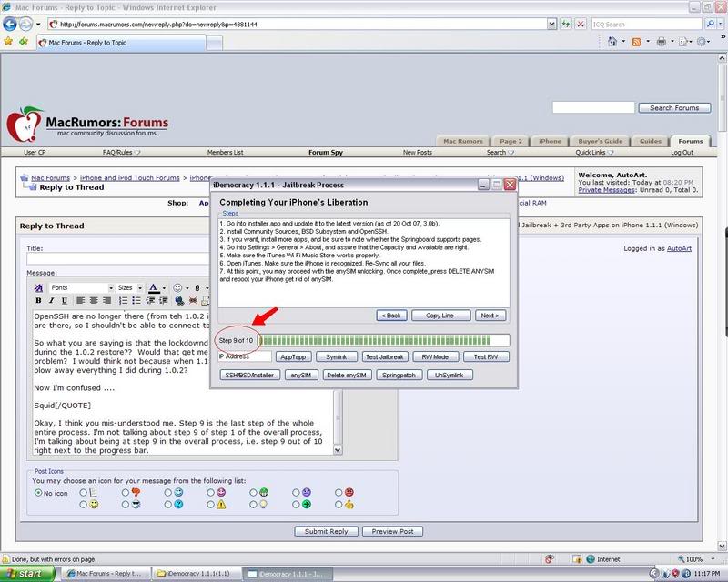This screenshot has height=582, width=728.
Task: Expand the address bar URL history dropdown
Action: coord(551,25)
